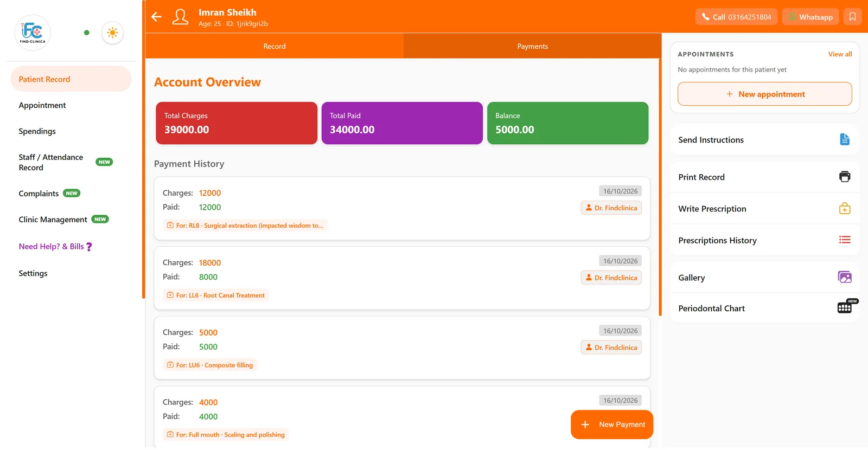The height and width of the screenshot is (450, 868).
Task: Click View all appointments link
Action: click(x=840, y=54)
